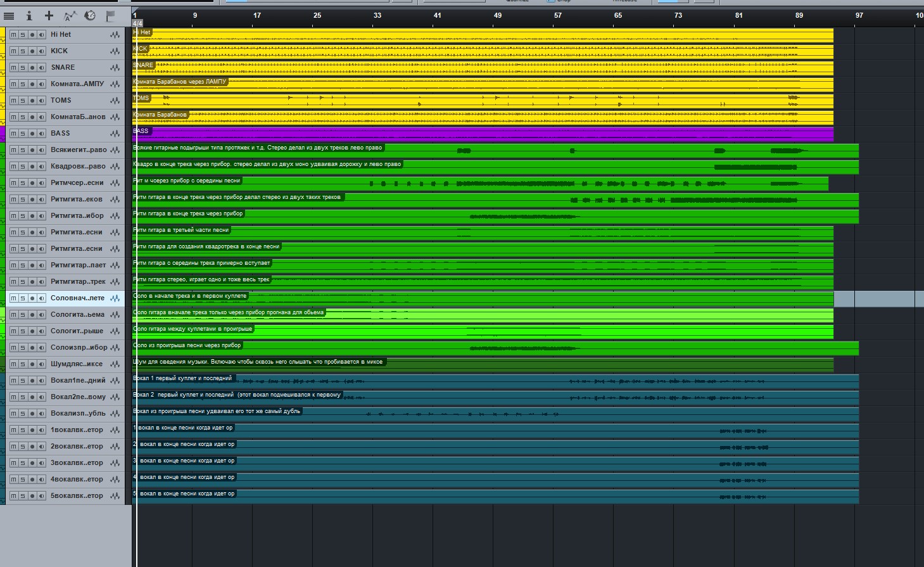Screen dimensions: 924x567
Task: Click the 4/4 time signature marker
Action: 137,23
